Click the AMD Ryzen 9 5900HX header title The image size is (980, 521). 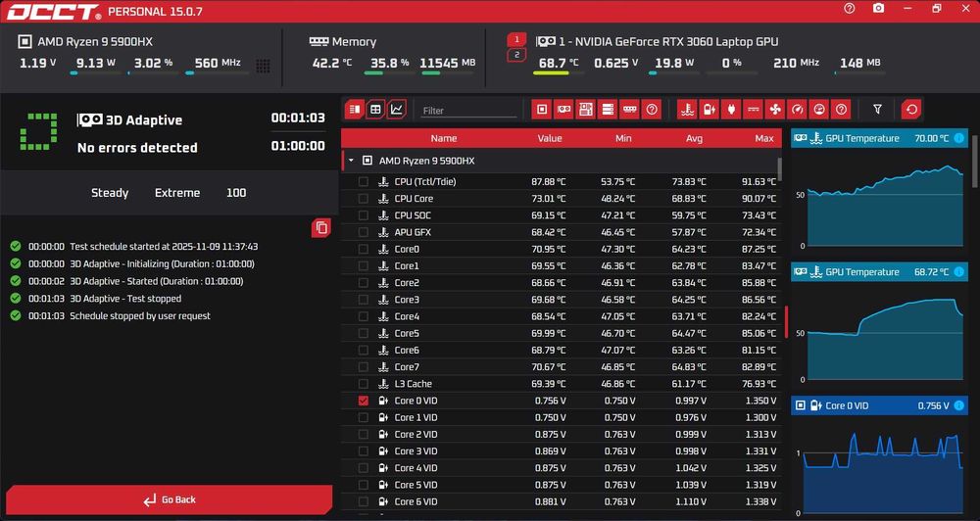point(95,42)
